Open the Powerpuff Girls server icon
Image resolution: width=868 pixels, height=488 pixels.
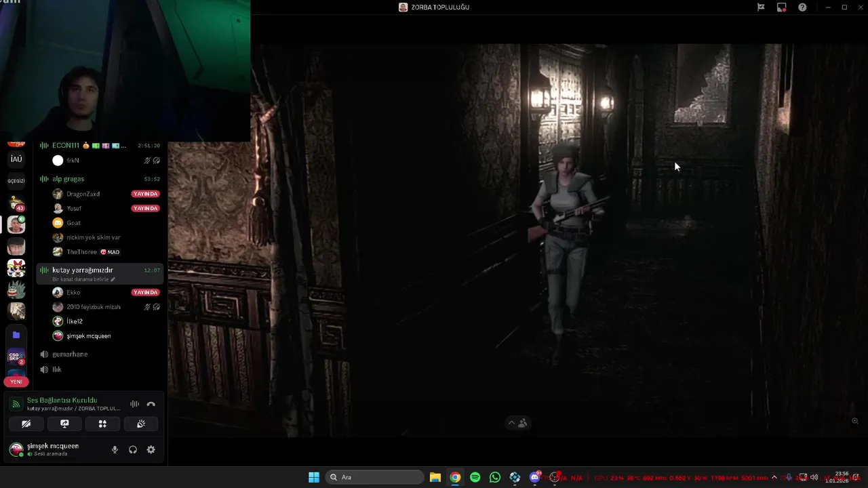(16, 268)
